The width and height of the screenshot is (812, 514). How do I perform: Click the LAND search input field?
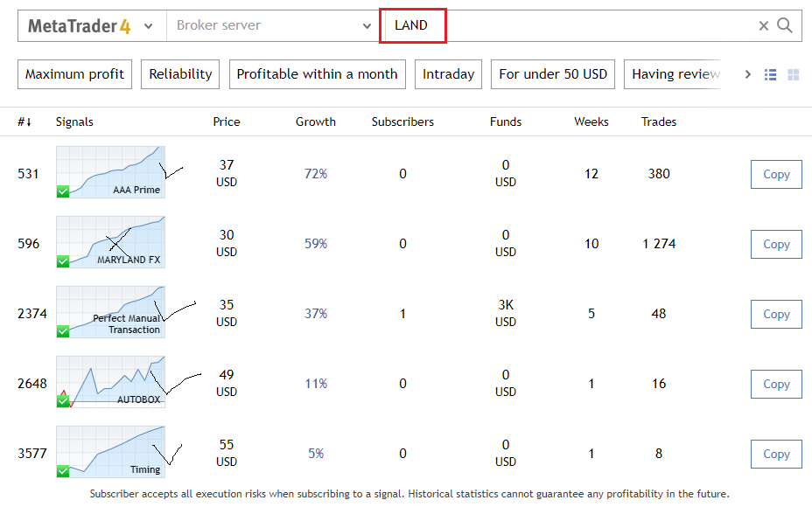click(570, 26)
